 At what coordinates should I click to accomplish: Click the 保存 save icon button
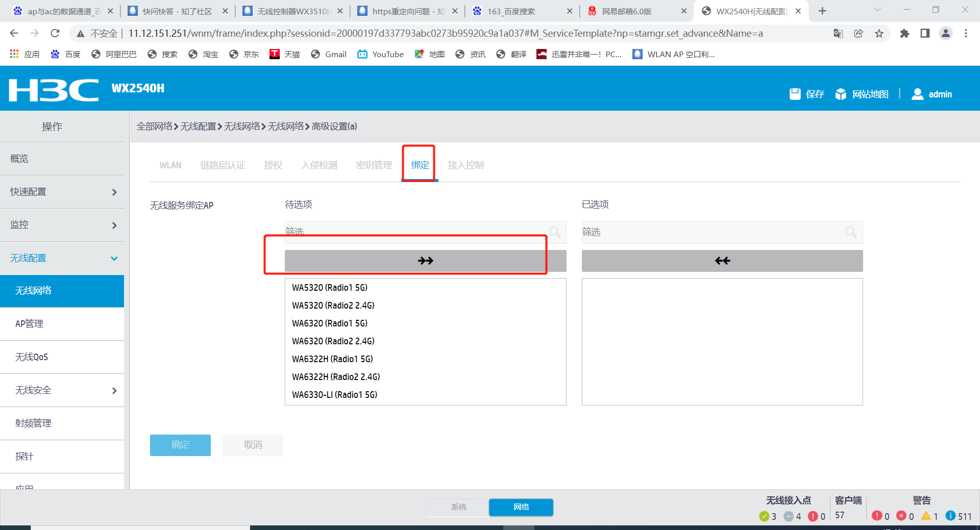pos(806,94)
